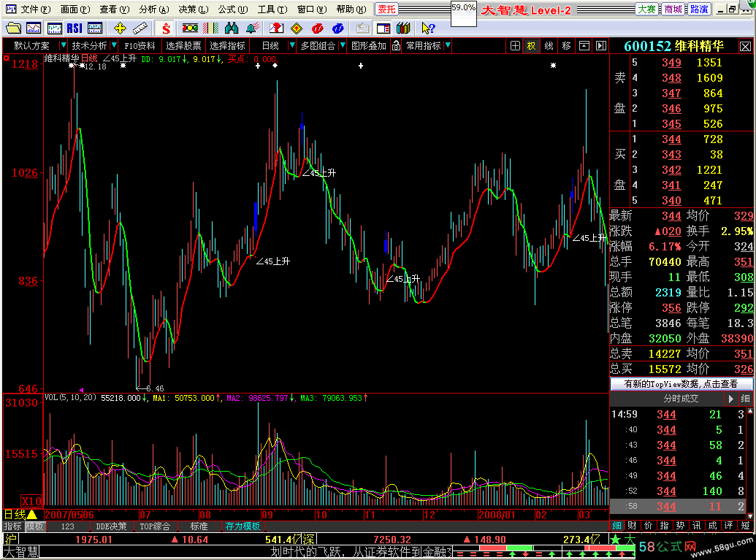Switch to the 财 tab in quote panel
The width and height of the screenshot is (756, 560).
tap(632, 525)
